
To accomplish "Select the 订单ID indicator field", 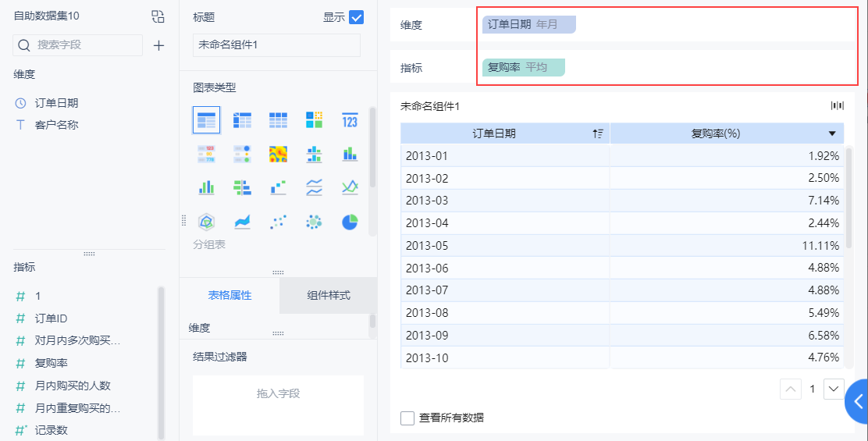I will [51, 318].
